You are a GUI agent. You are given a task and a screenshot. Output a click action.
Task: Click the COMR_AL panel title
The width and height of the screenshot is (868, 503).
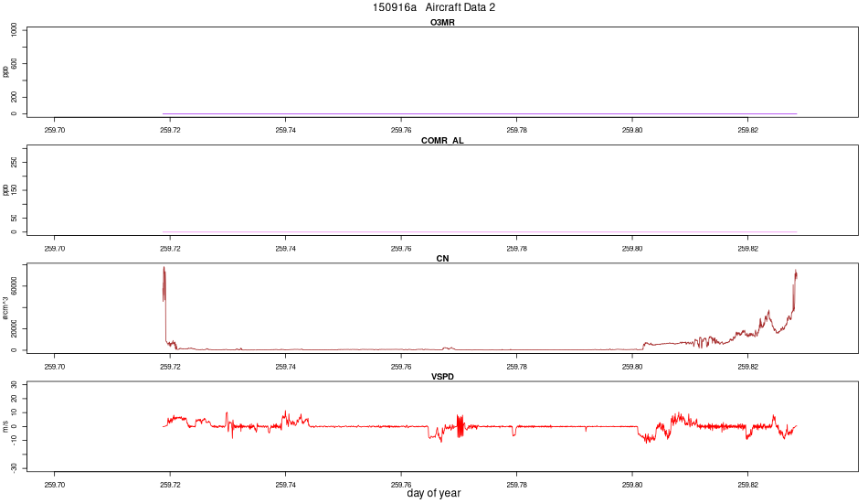(442, 141)
